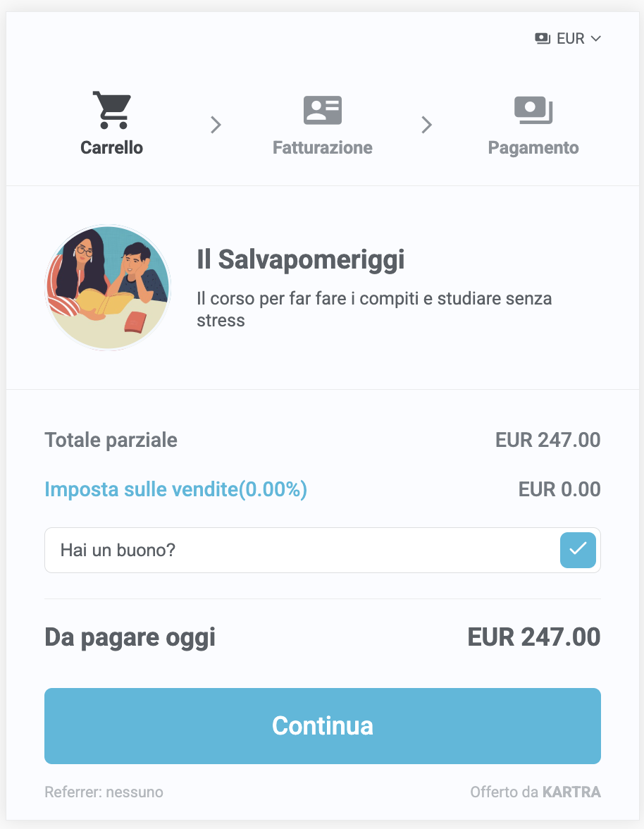Apply coupon with the checkmark button
644x829 pixels.
tap(578, 551)
